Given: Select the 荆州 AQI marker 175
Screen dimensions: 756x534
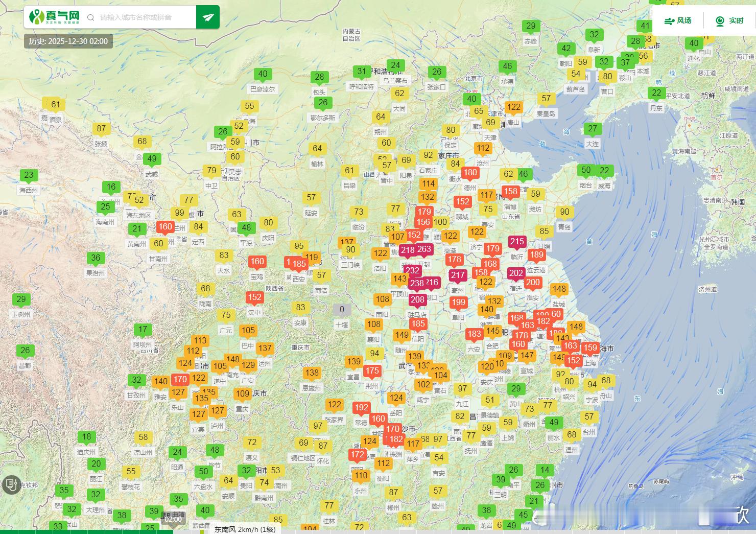Looking at the screenshot, I should click(x=372, y=372).
